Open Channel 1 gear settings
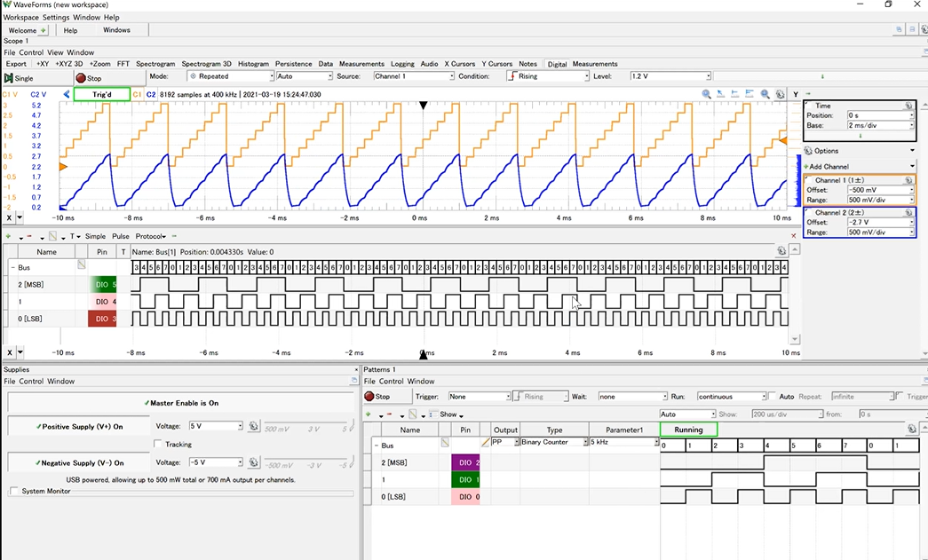 [908, 180]
